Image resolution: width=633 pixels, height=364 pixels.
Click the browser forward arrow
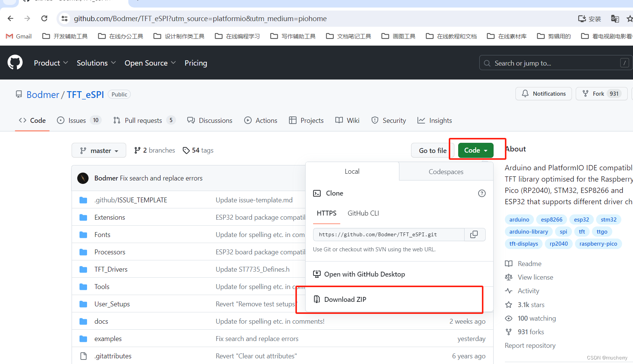click(27, 18)
